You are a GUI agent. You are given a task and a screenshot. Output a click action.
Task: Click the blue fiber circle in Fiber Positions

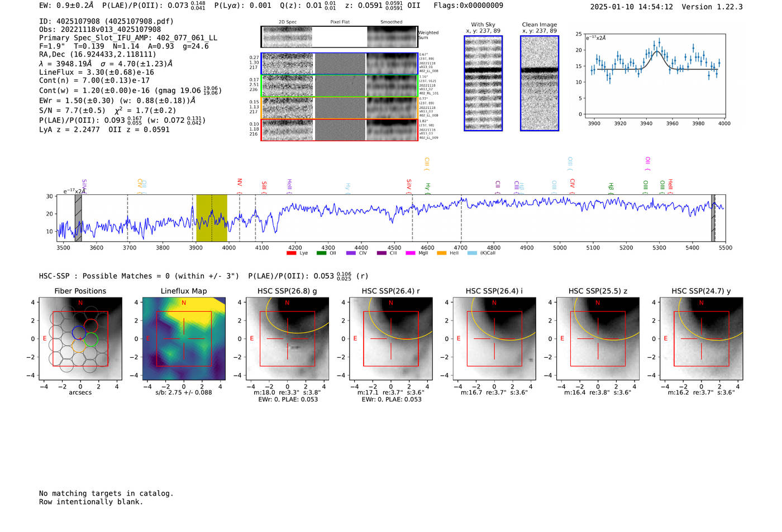coord(79,333)
